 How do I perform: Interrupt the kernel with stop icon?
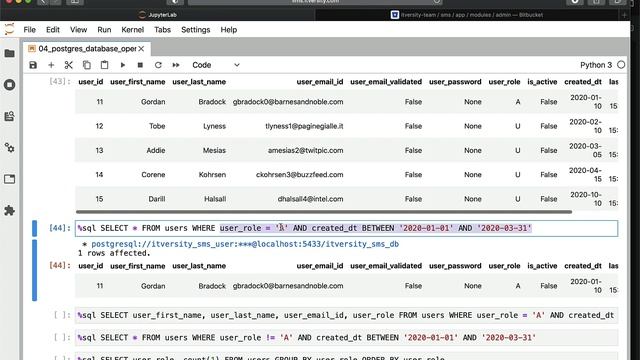click(x=140, y=65)
